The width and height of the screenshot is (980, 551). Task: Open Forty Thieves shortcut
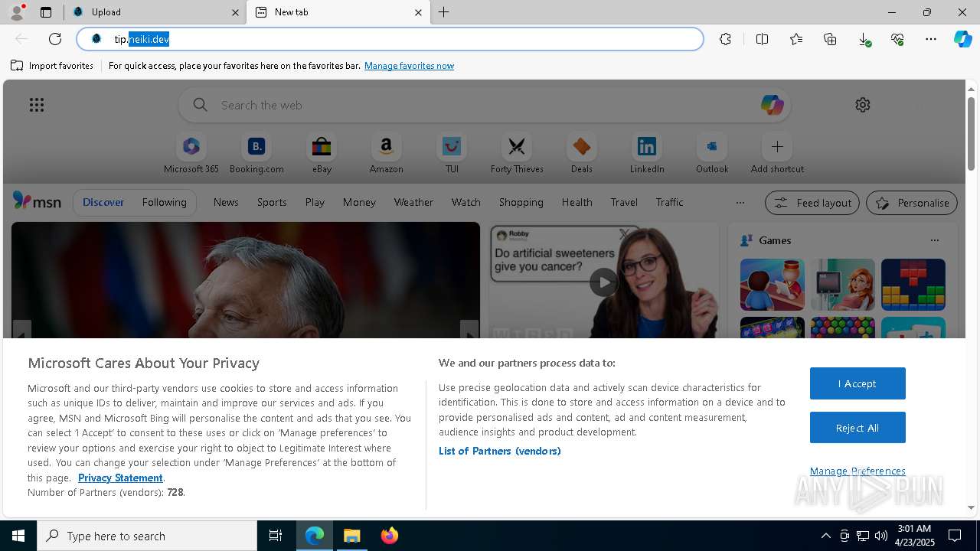[x=517, y=154]
